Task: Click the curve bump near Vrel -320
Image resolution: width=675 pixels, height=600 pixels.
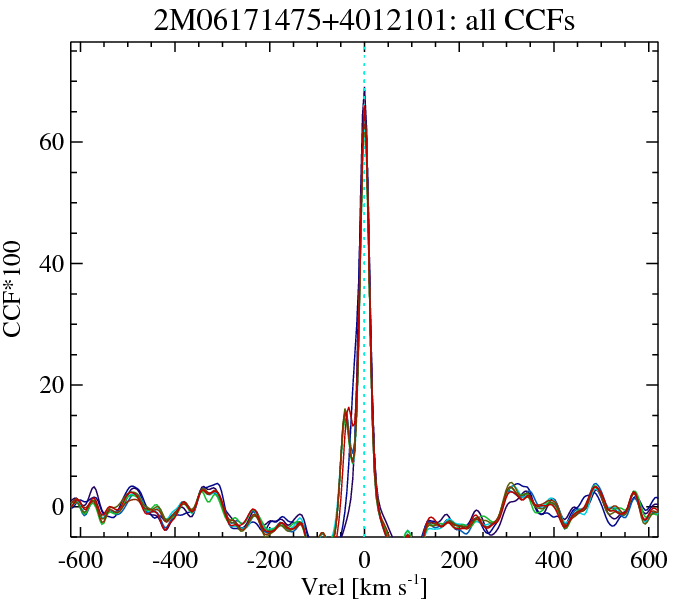Action: click(210, 488)
